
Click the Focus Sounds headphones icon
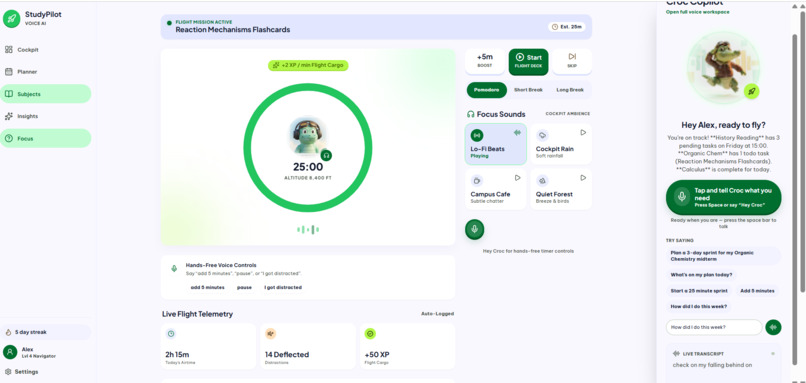tap(470, 114)
